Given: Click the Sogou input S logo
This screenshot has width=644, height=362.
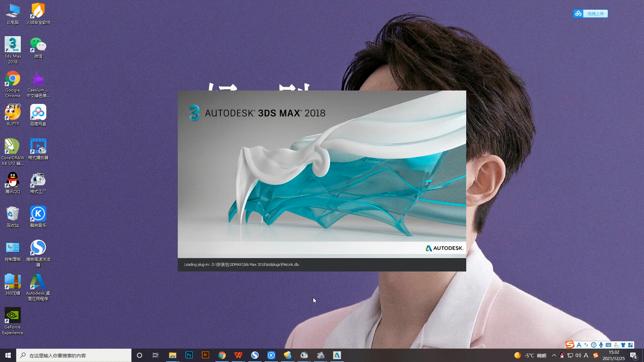Looking at the screenshot, I should pos(570,345).
